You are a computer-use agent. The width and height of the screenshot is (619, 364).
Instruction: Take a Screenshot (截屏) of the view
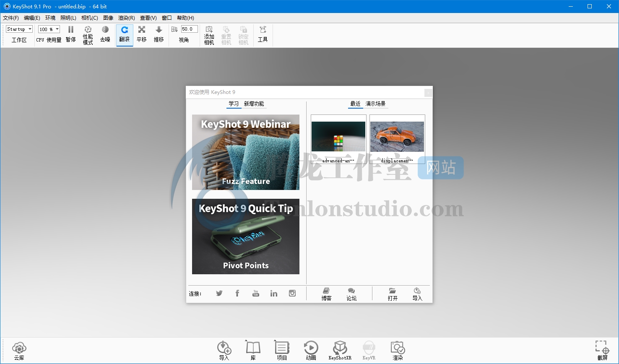click(602, 351)
